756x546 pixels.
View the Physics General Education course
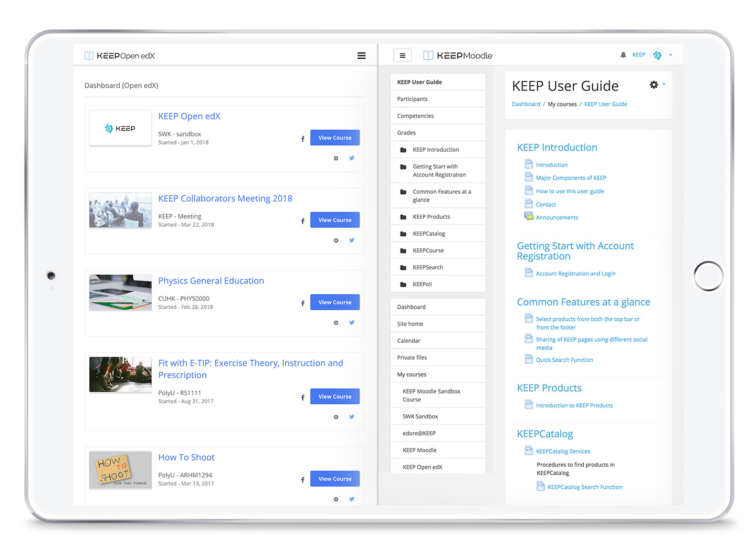[x=335, y=302]
